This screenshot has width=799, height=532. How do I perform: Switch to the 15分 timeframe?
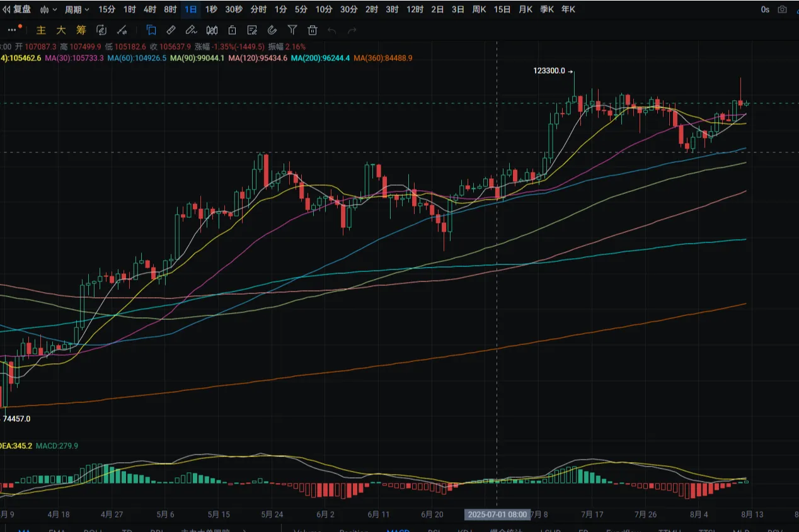pos(107,9)
